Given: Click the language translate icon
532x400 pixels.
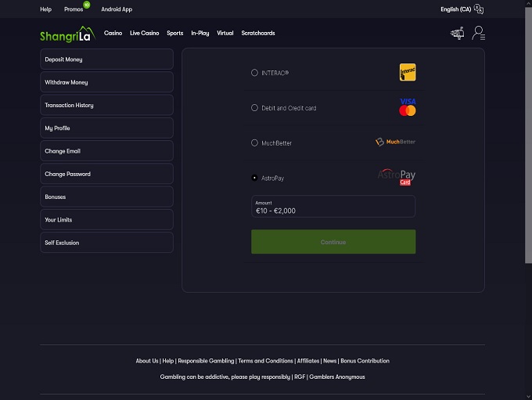Looking at the screenshot, I should [479, 9].
